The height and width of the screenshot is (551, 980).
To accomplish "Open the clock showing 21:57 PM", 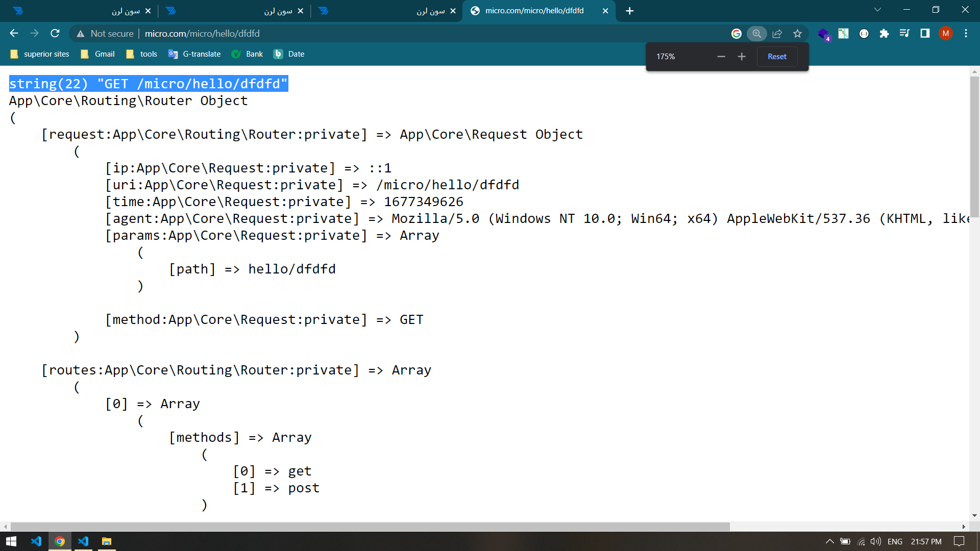I will click(x=926, y=541).
